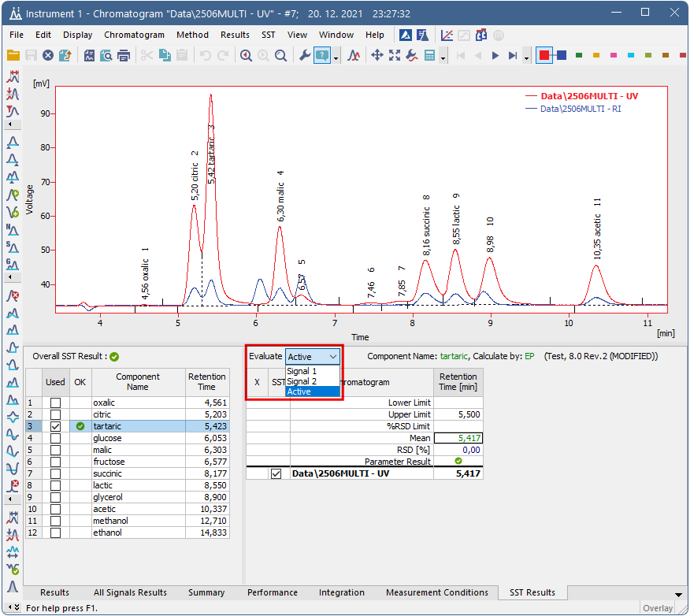Click the calibration curve graph icon
The width and height of the screenshot is (690, 616).
point(447,35)
